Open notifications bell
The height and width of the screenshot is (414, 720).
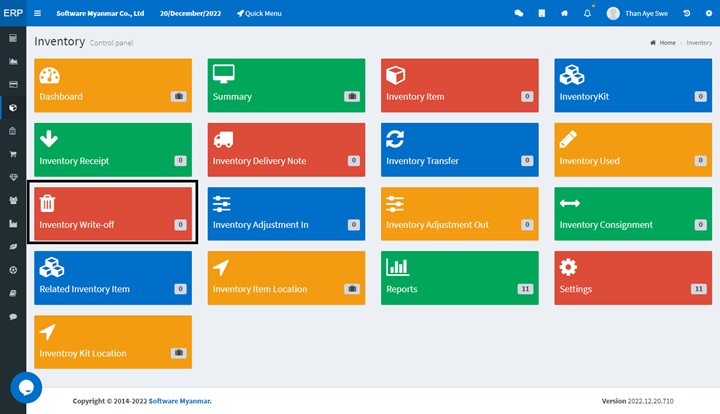click(587, 13)
